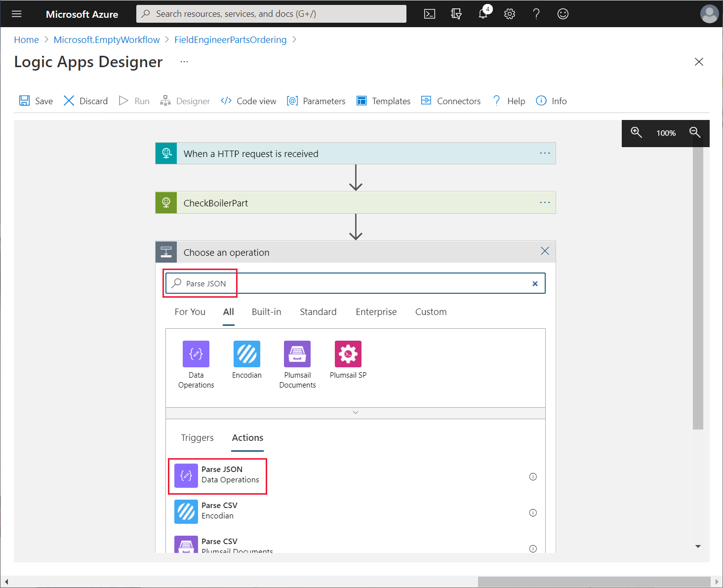Go to the Home breadcrumb
The image size is (723, 588).
click(x=26, y=39)
